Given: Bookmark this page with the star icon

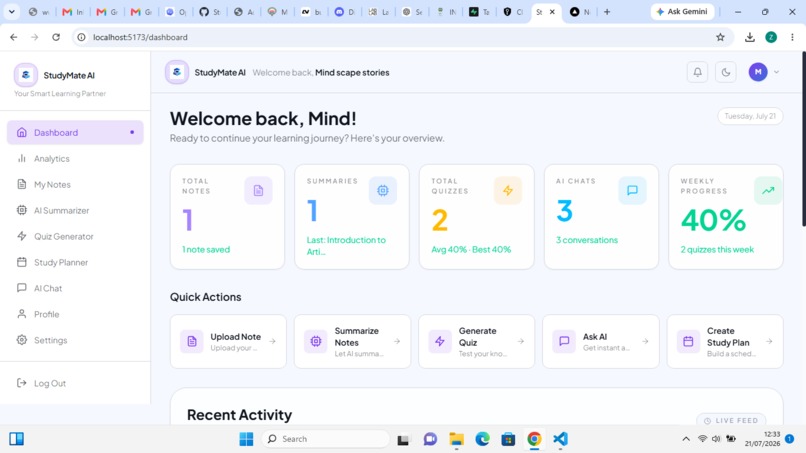Looking at the screenshot, I should click(720, 37).
